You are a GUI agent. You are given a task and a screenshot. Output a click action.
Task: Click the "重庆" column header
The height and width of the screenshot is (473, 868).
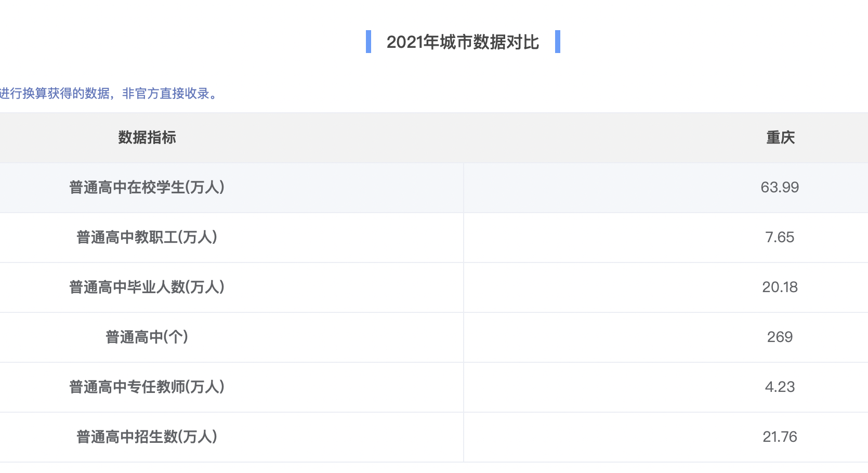click(x=780, y=138)
